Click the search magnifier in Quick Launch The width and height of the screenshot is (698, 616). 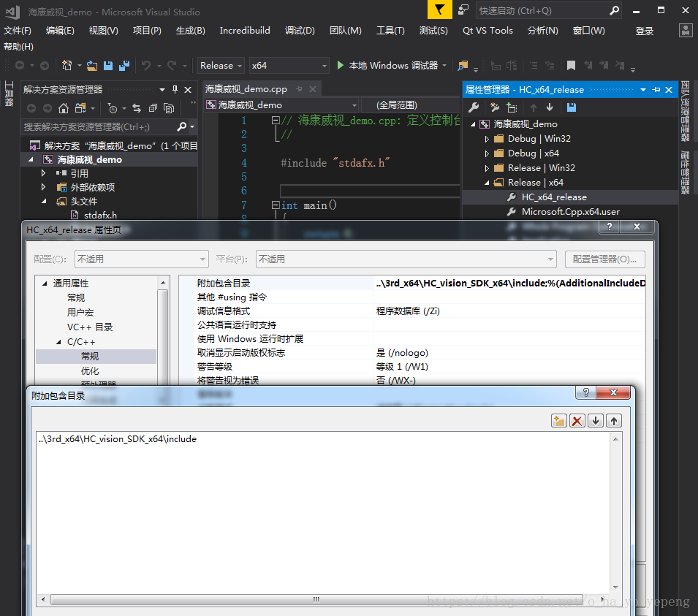pyautogui.click(x=614, y=10)
